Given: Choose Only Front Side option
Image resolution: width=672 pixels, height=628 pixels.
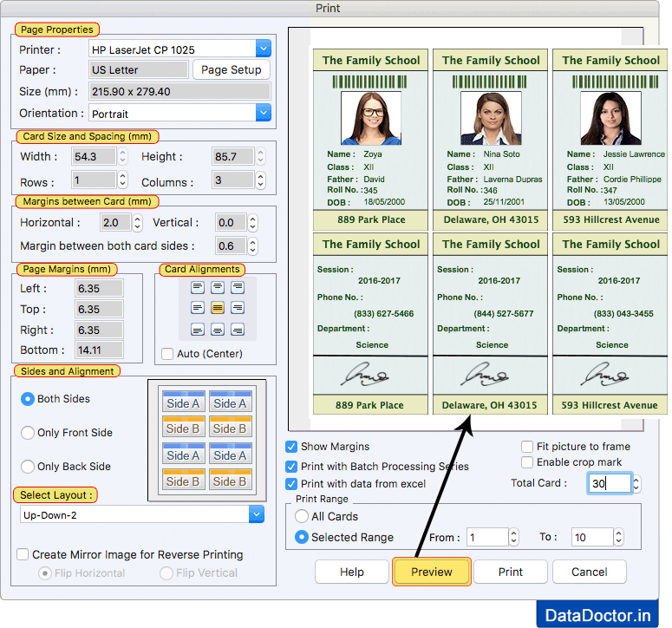Looking at the screenshot, I should [28, 433].
